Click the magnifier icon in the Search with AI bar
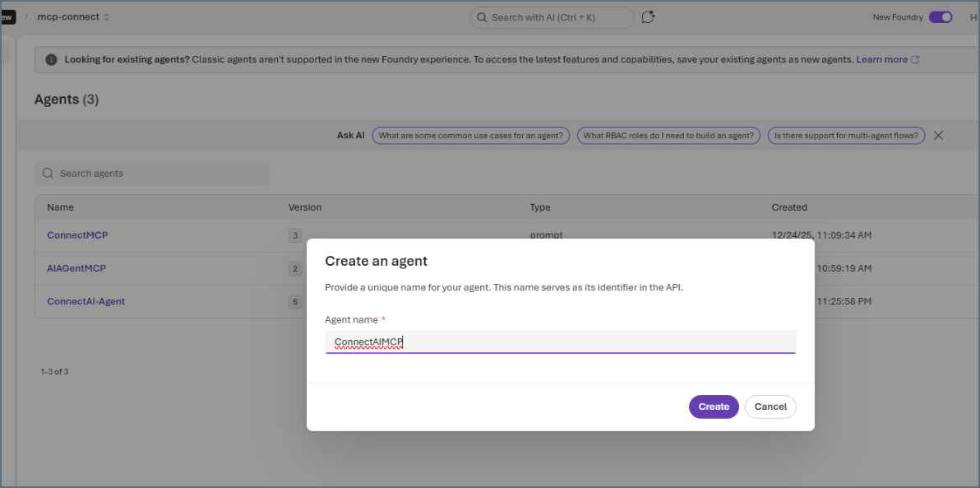Screen dimensions: 980x488 482,16
